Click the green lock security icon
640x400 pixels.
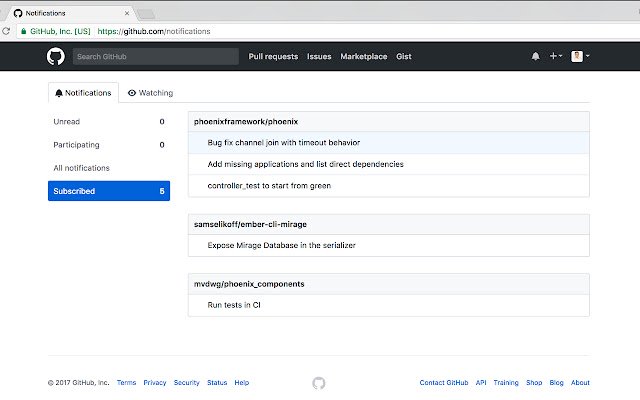click(24, 31)
